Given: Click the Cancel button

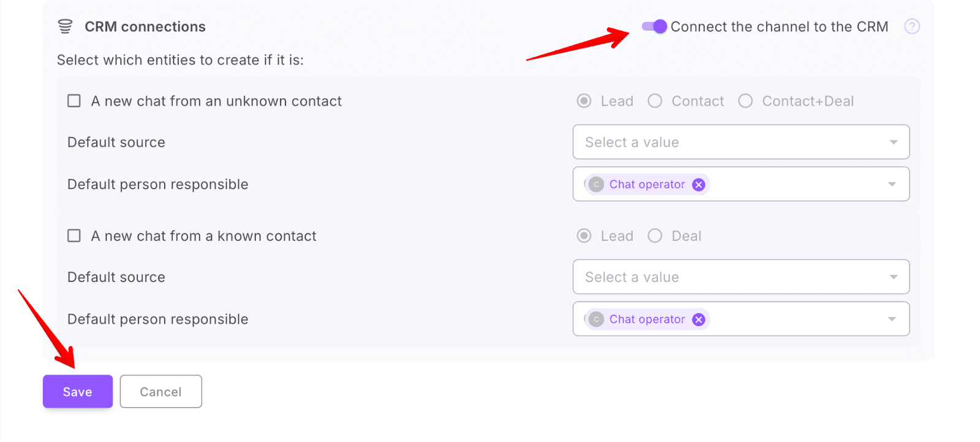Looking at the screenshot, I should click(x=160, y=392).
